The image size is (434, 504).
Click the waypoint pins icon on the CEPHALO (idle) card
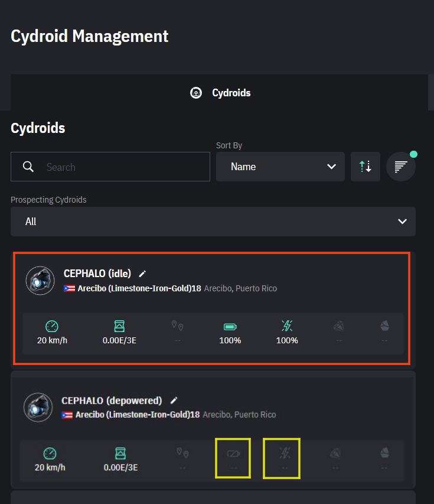[x=177, y=326]
